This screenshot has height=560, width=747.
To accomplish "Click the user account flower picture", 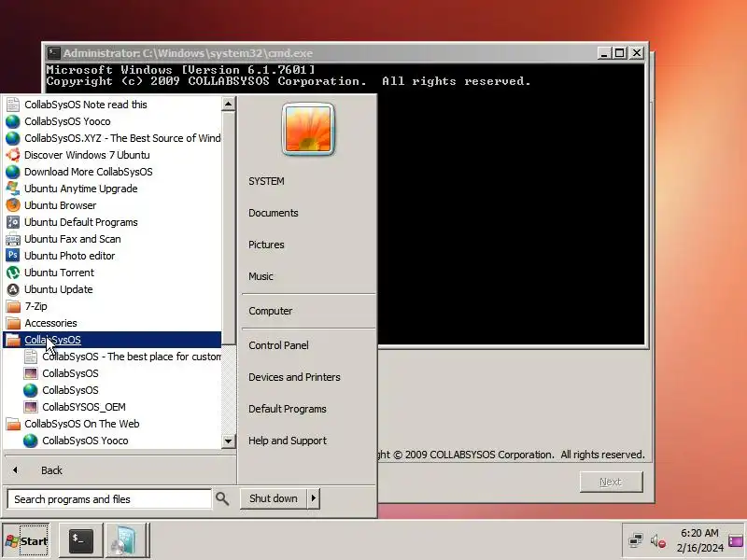I will 308,130.
